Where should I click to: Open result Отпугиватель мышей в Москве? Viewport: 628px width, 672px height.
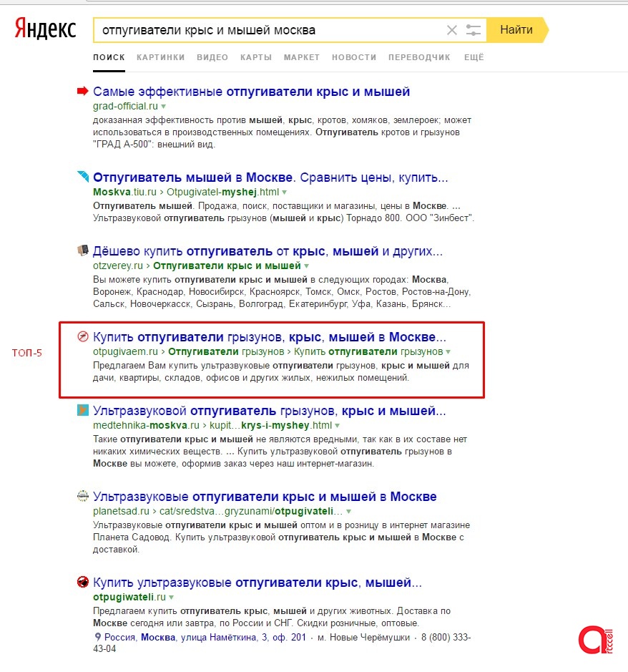pyautogui.click(x=270, y=177)
